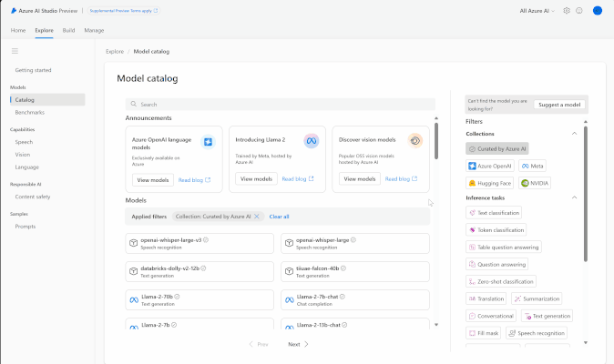Open the settings gear icon
This screenshot has height=364, width=614.
pyautogui.click(x=567, y=11)
